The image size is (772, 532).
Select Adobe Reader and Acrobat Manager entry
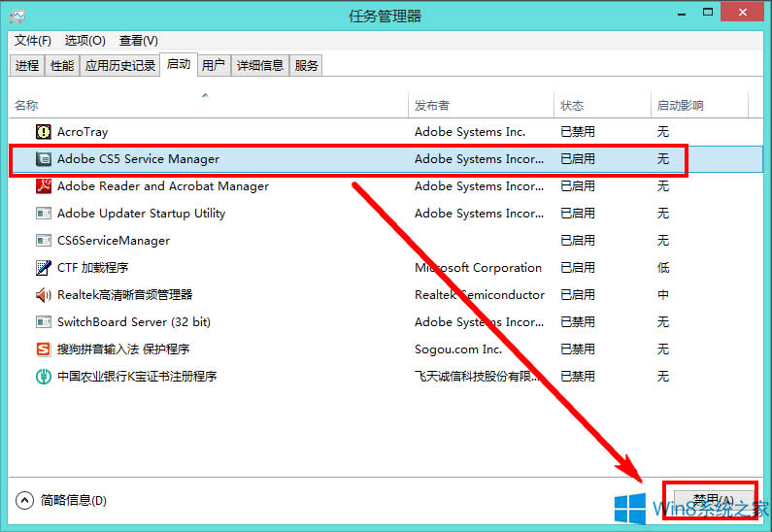tap(163, 186)
